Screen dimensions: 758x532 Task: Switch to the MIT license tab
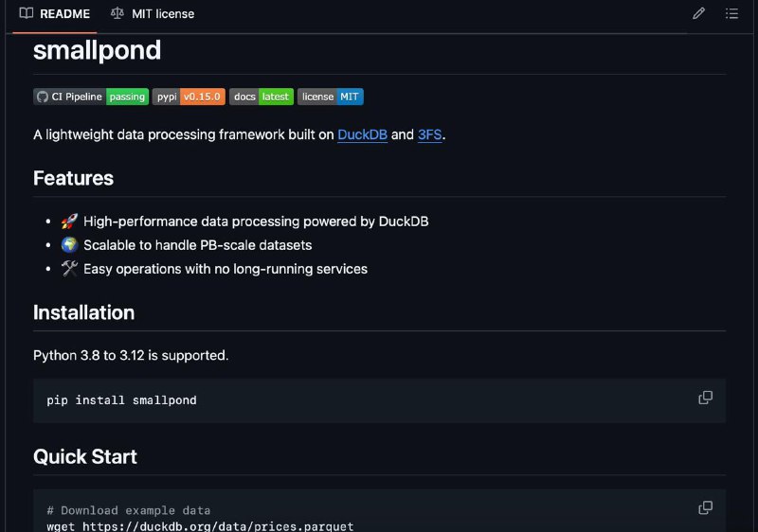pos(153,14)
